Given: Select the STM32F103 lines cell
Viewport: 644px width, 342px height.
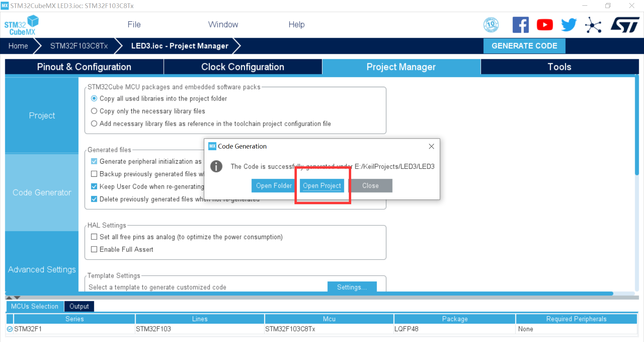Looking at the screenshot, I should coord(200,329).
